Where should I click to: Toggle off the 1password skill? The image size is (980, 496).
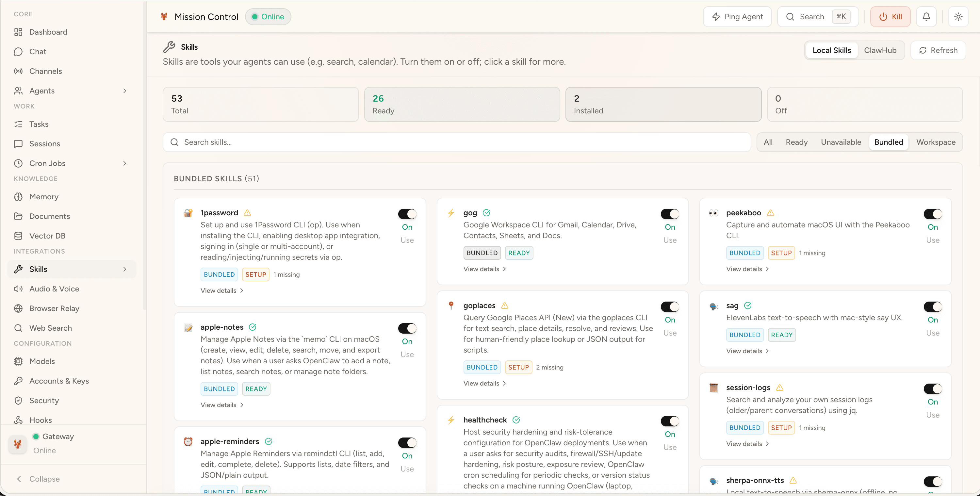pyautogui.click(x=407, y=214)
